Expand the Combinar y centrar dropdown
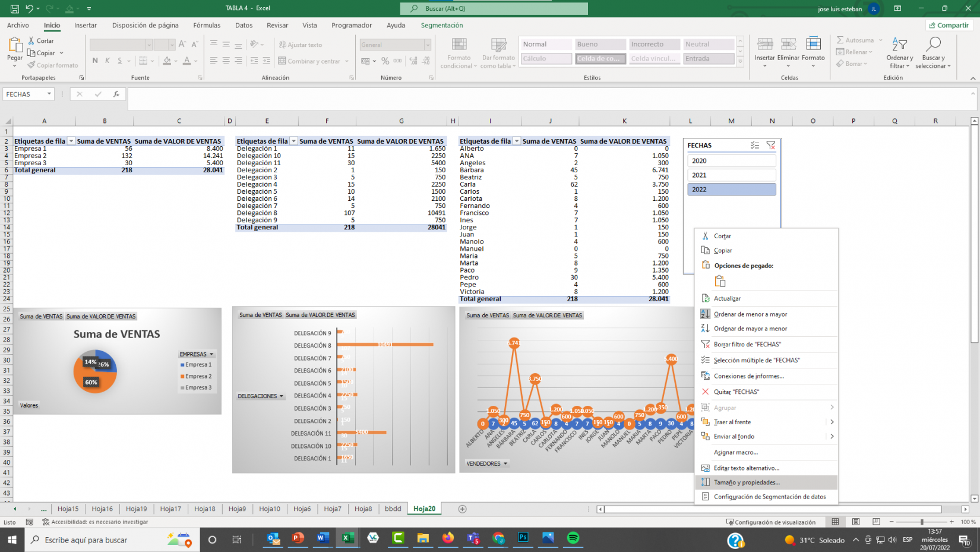This screenshot has width=980, height=552. coord(347,61)
